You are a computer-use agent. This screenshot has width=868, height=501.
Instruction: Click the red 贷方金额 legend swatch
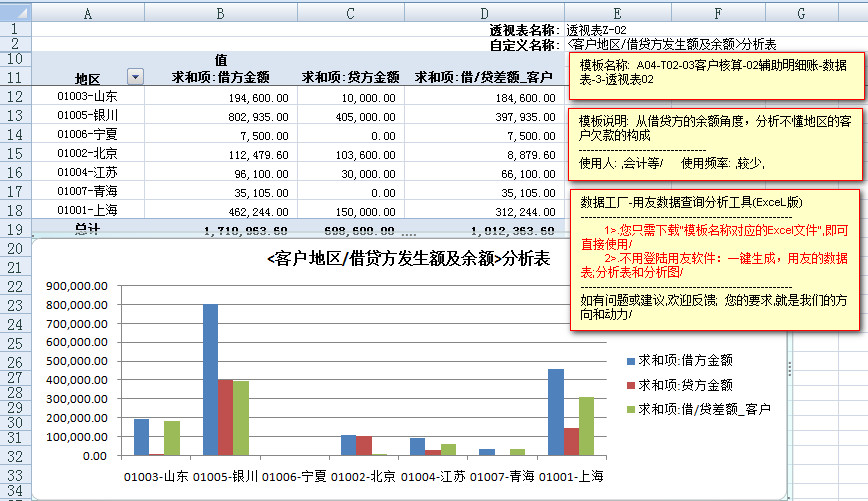click(x=630, y=385)
